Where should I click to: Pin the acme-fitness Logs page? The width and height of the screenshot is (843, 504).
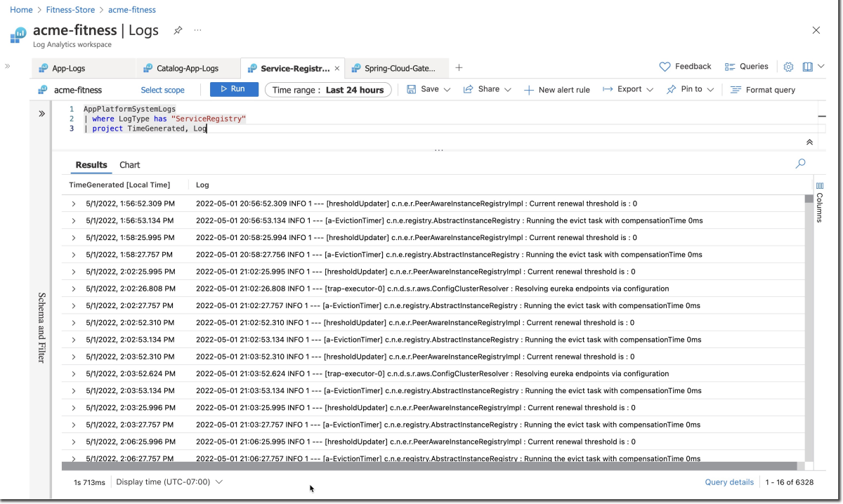pos(178,30)
